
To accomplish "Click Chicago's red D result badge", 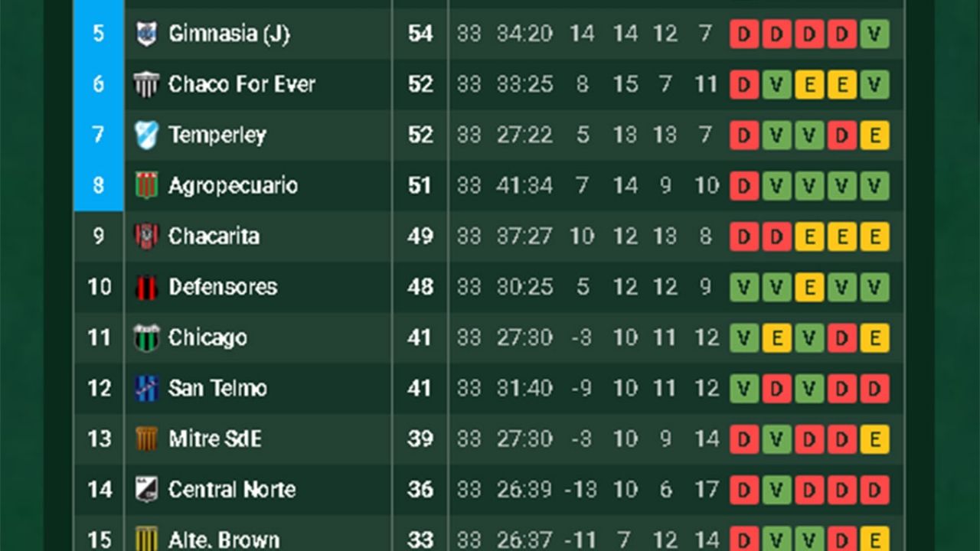I will pos(841,337).
